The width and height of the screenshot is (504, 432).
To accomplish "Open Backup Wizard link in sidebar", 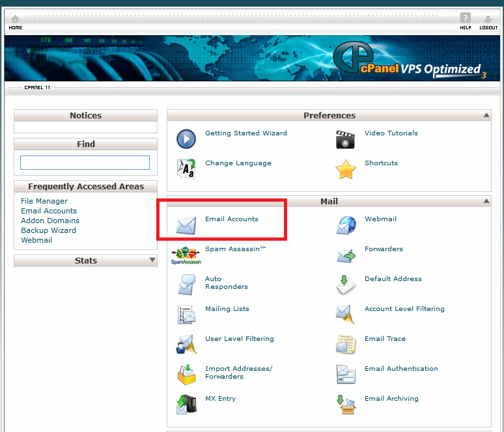I will click(48, 230).
